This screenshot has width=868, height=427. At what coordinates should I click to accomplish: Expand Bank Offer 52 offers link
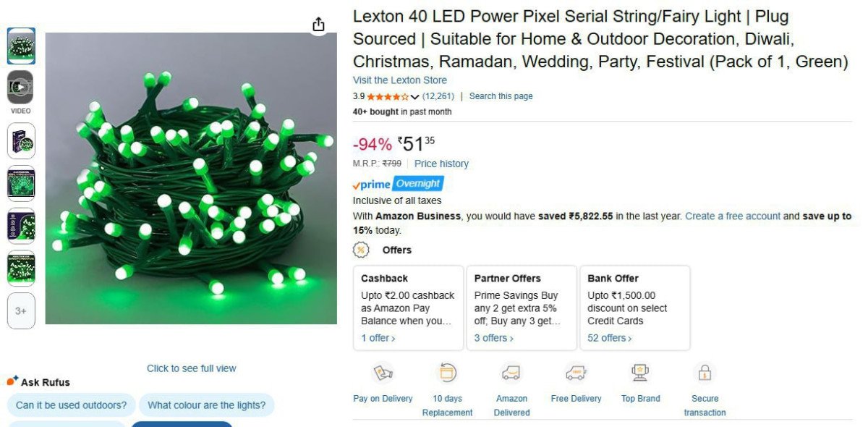click(609, 338)
